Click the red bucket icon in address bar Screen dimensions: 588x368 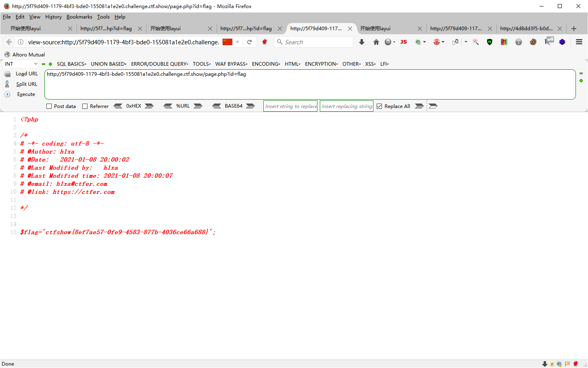265,42
